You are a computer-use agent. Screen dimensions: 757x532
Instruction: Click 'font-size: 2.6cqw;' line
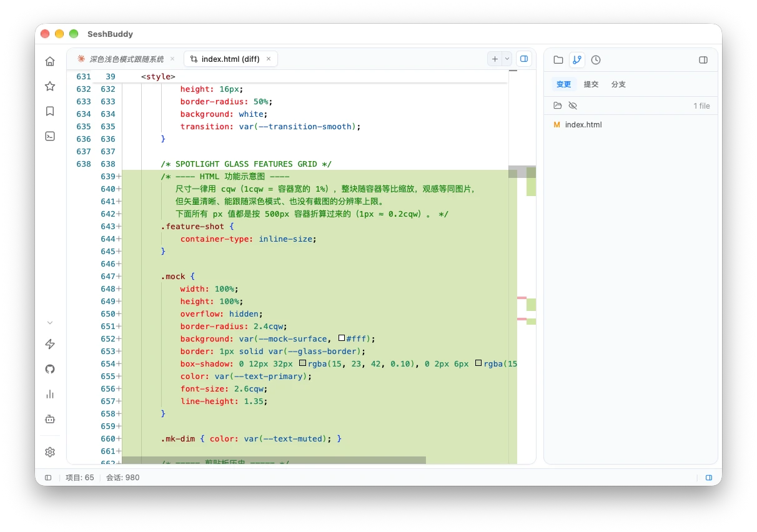(x=224, y=388)
